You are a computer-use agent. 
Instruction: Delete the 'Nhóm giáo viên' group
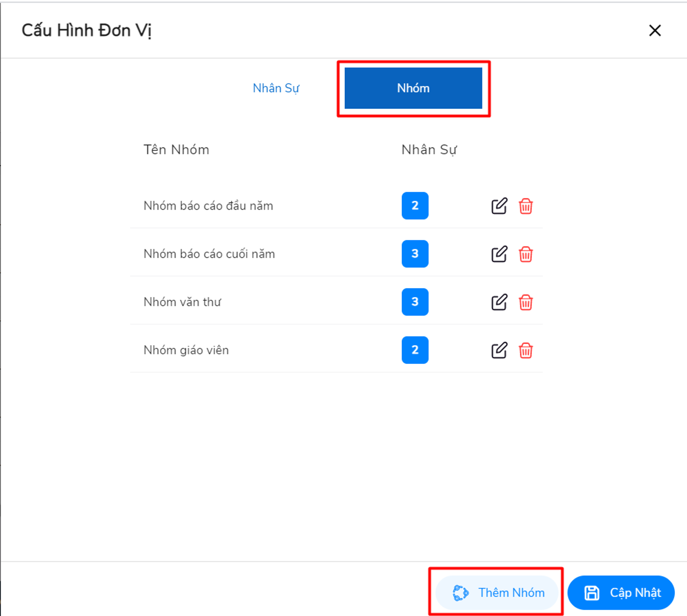point(526,350)
